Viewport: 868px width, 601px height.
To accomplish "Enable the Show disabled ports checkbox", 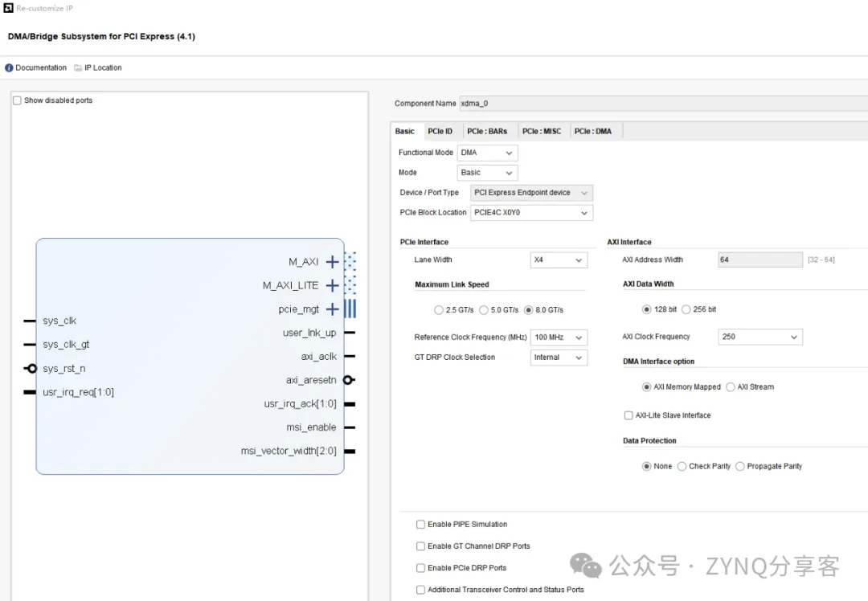I will 17,100.
